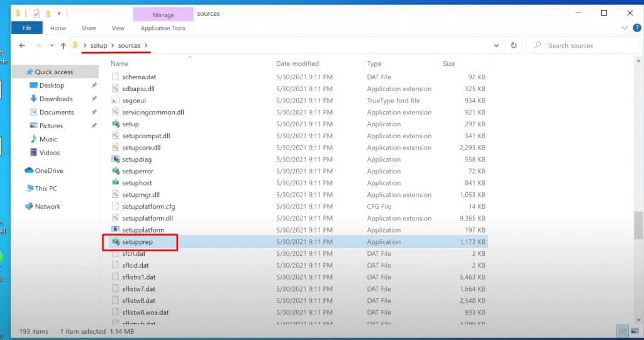Viewport: 644px width, 340px height.
Task: Expand the address bar history dropdown
Action: (497, 46)
